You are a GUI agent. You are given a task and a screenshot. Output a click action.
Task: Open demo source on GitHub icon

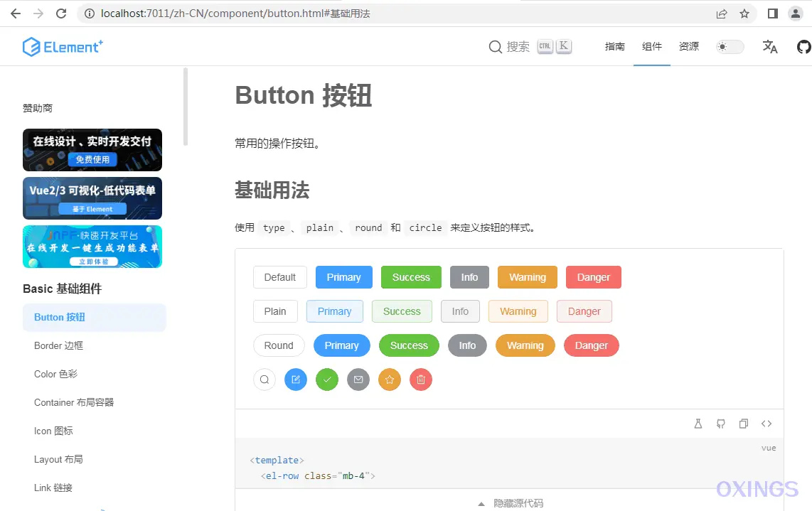tap(721, 424)
